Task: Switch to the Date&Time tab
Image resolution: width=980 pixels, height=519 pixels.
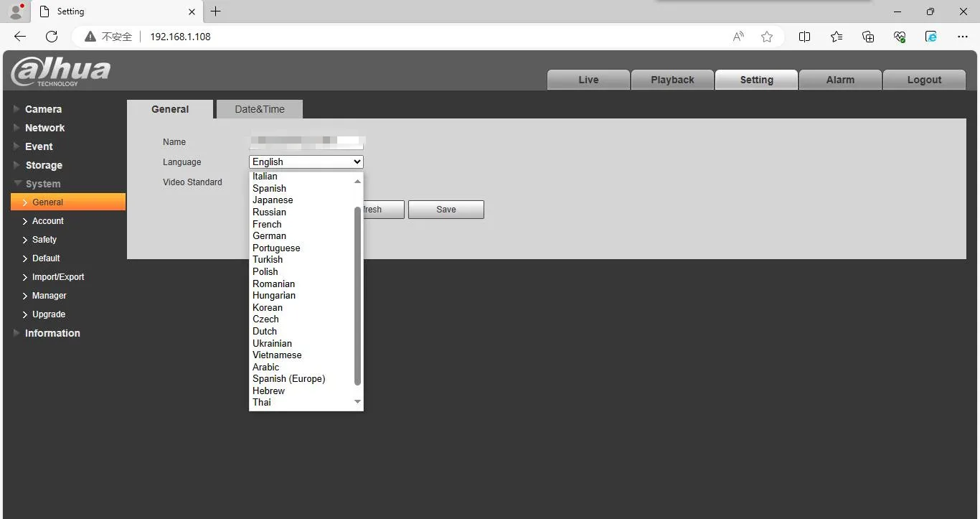Action: (260, 109)
